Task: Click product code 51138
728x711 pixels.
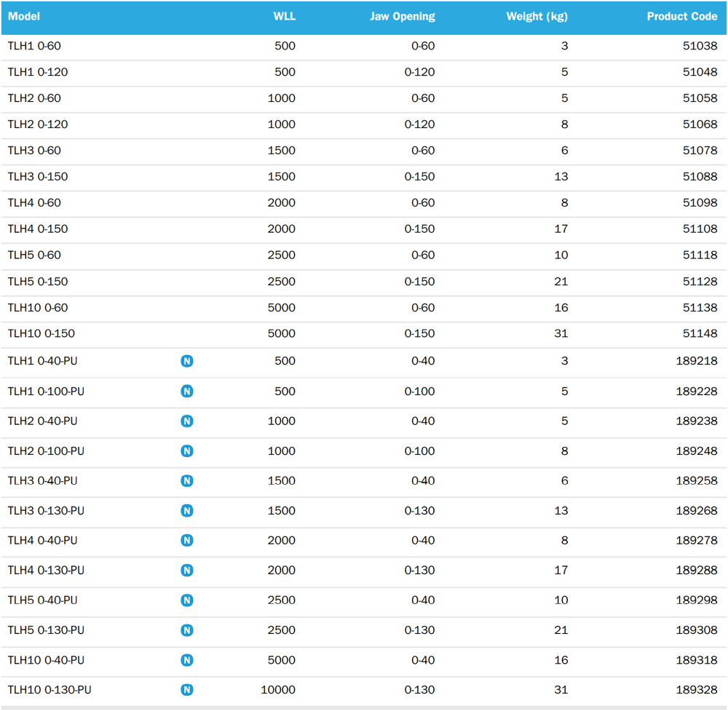Action: point(700,308)
